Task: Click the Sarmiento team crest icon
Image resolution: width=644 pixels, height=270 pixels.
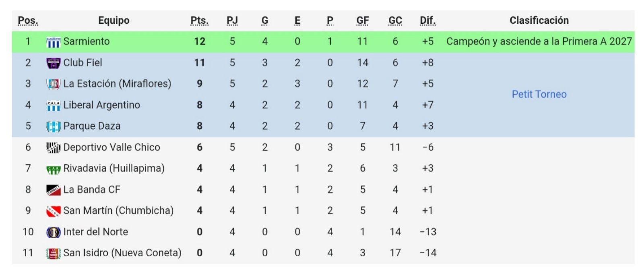Action: pyautogui.click(x=54, y=42)
